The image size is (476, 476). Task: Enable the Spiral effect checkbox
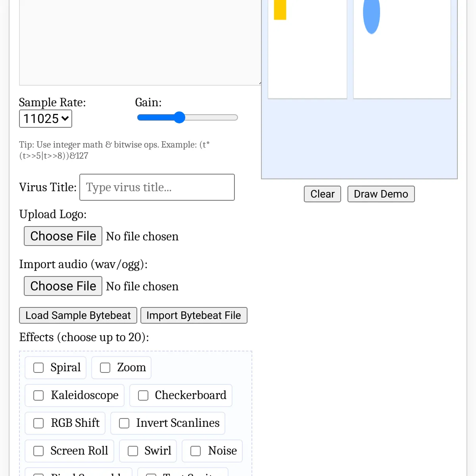click(38, 368)
